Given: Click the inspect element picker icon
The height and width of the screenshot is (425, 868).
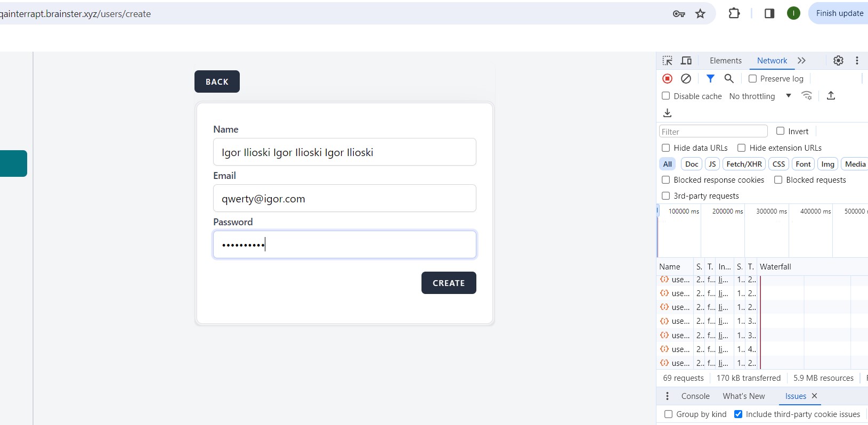Looking at the screenshot, I should tap(667, 61).
